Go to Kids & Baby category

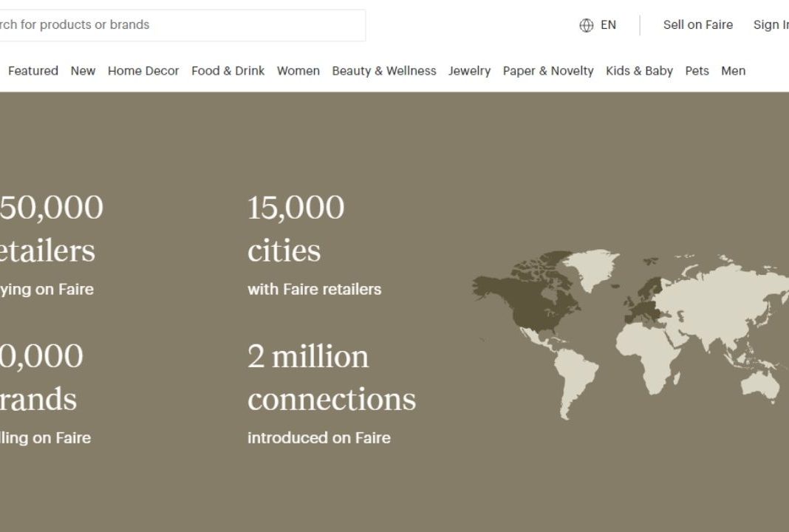pyautogui.click(x=639, y=71)
